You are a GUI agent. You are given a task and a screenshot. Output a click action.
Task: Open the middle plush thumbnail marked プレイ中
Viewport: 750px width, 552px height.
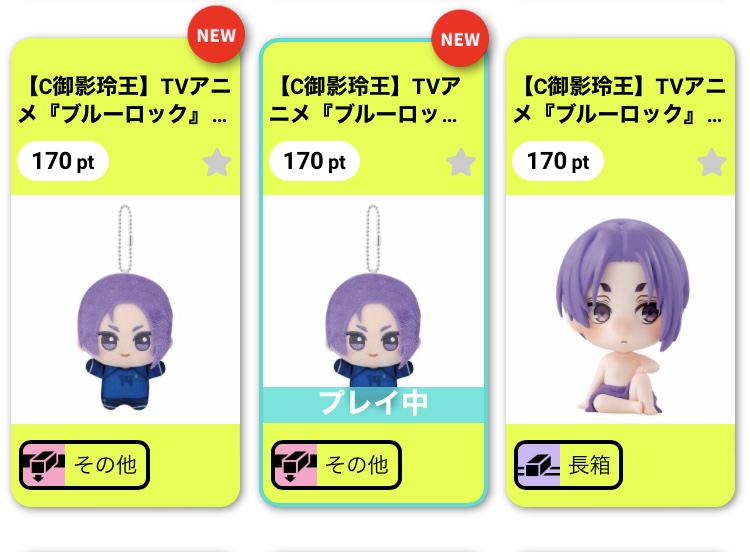[373, 292]
